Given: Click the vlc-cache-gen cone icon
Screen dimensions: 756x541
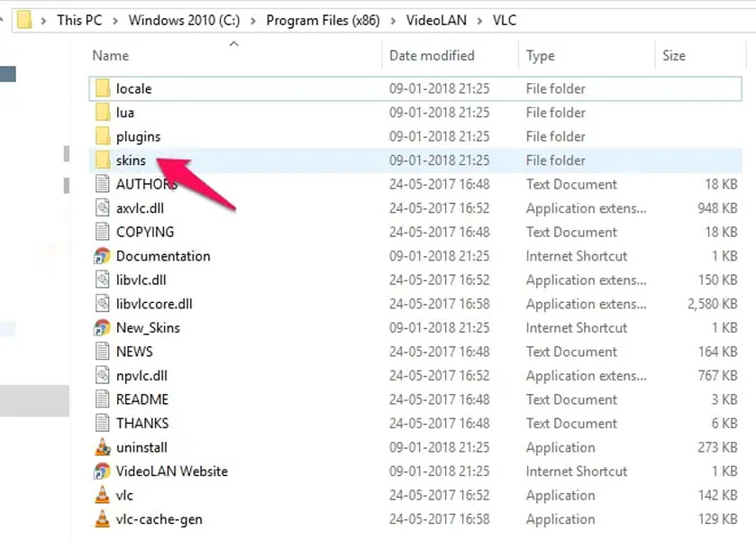Looking at the screenshot, I should pyautogui.click(x=105, y=519).
